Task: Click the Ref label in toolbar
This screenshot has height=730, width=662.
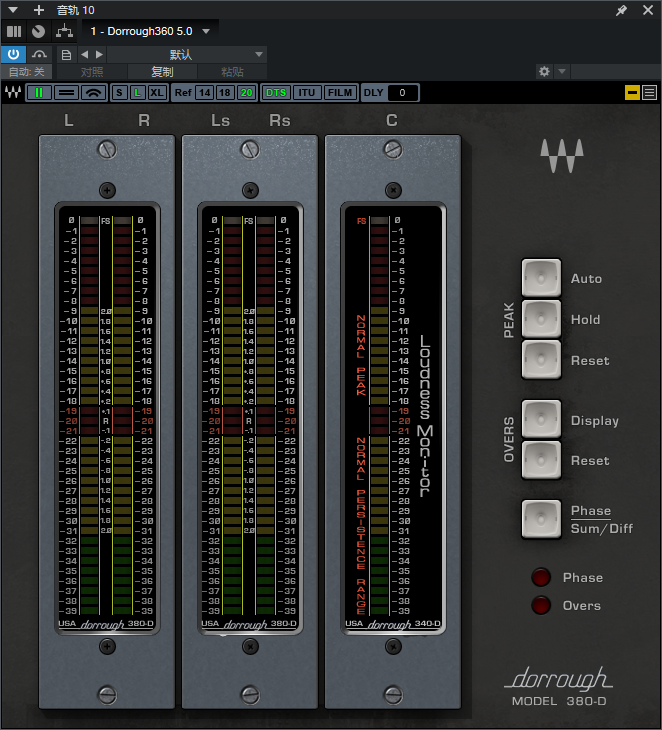Action: (183, 93)
